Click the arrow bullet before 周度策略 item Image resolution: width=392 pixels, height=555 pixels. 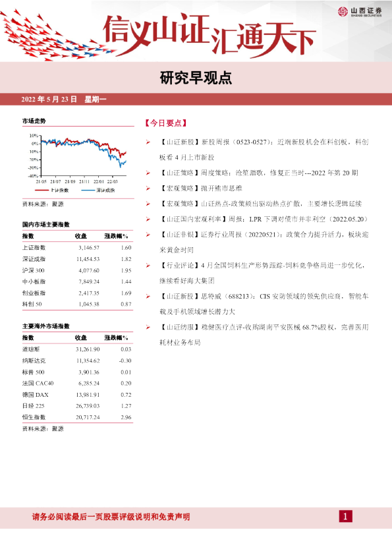pos(148,173)
